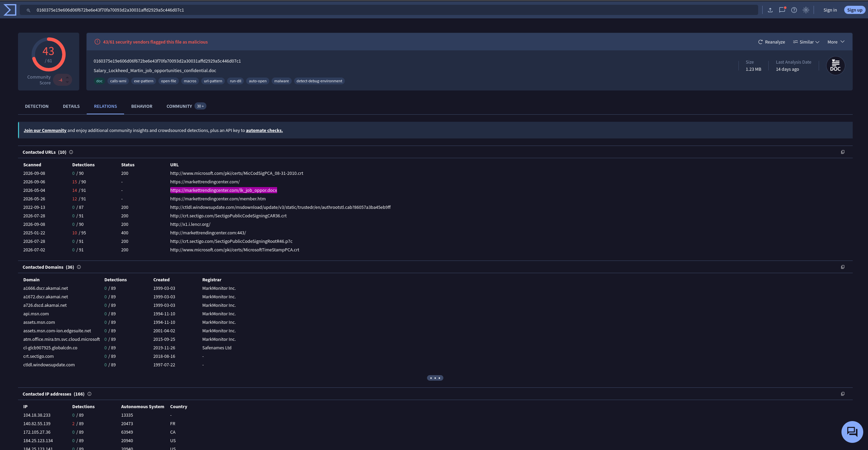Open the notifications chat icon
This screenshot has height=450, width=868.
tap(782, 10)
